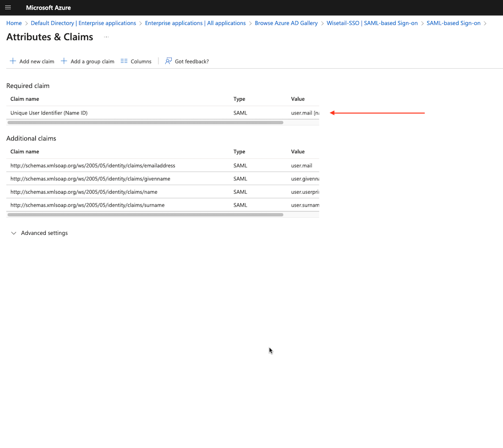The width and height of the screenshot is (503, 448).
Task: Open the Home breadcrumb link
Action: coord(14,23)
